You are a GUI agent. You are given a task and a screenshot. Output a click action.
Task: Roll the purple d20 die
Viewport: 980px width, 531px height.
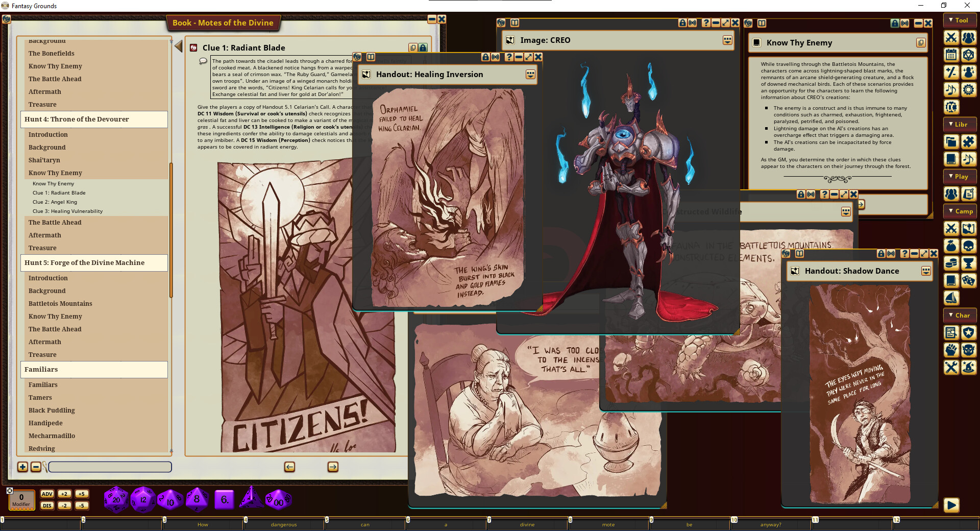pyautogui.click(x=116, y=499)
